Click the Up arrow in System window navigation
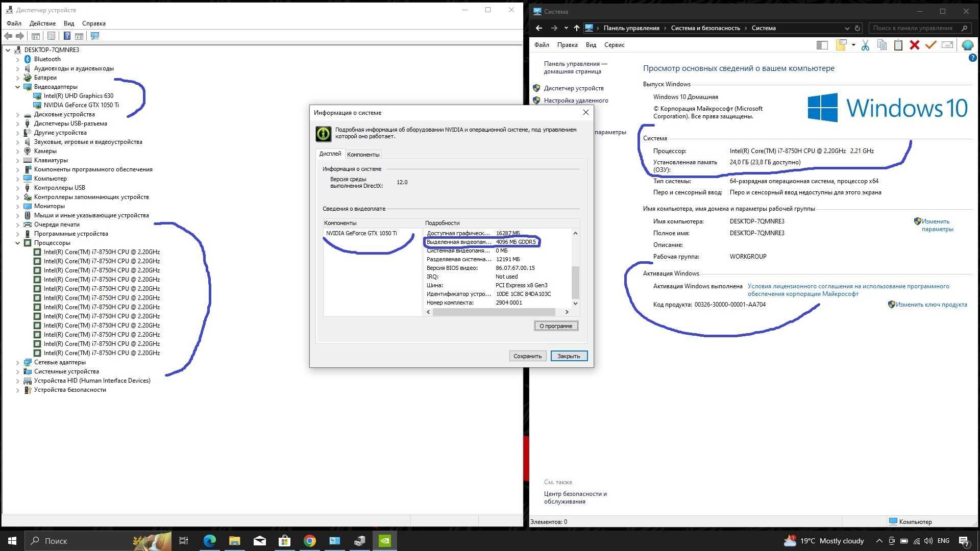This screenshot has height=551, width=980. point(576,28)
